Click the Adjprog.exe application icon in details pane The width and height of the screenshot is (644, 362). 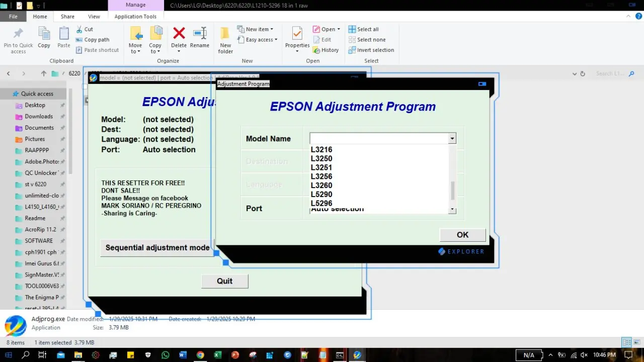(x=15, y=326)
